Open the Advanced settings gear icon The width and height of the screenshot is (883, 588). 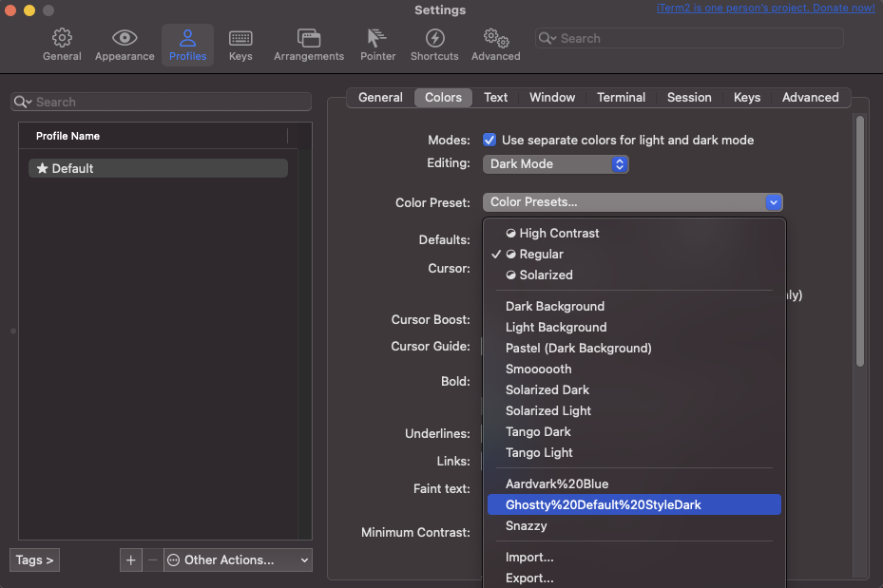point(495,38)
